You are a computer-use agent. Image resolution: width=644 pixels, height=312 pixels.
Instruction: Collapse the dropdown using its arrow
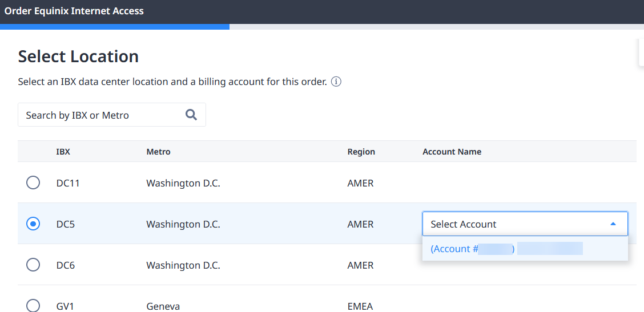[x=613, y=224]
